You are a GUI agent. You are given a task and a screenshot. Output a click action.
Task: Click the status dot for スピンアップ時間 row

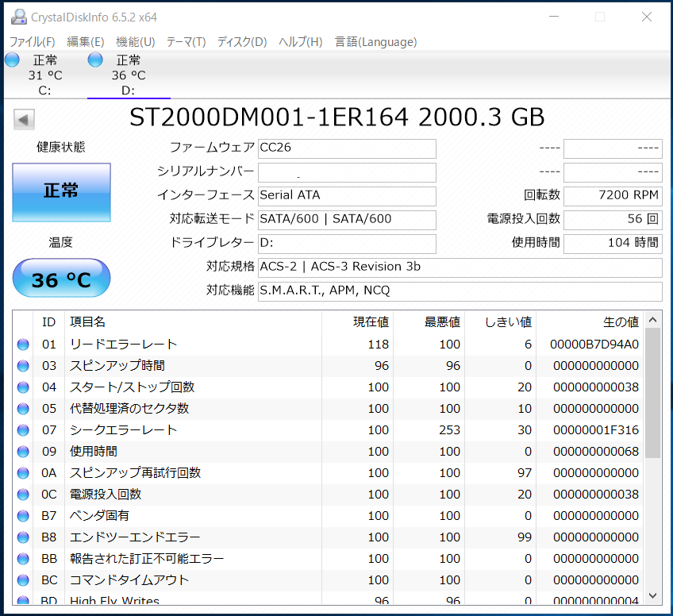click(23, 366)
